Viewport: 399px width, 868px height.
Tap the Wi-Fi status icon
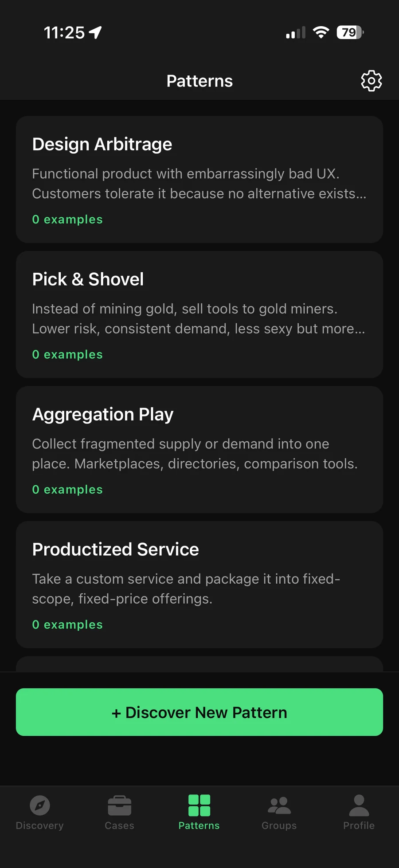[321, 32]
